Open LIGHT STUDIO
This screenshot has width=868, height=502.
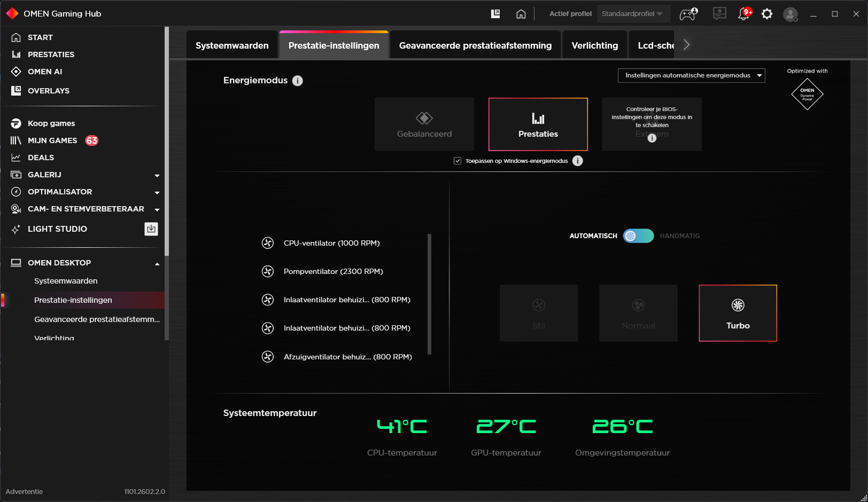(x=57, y=229)
